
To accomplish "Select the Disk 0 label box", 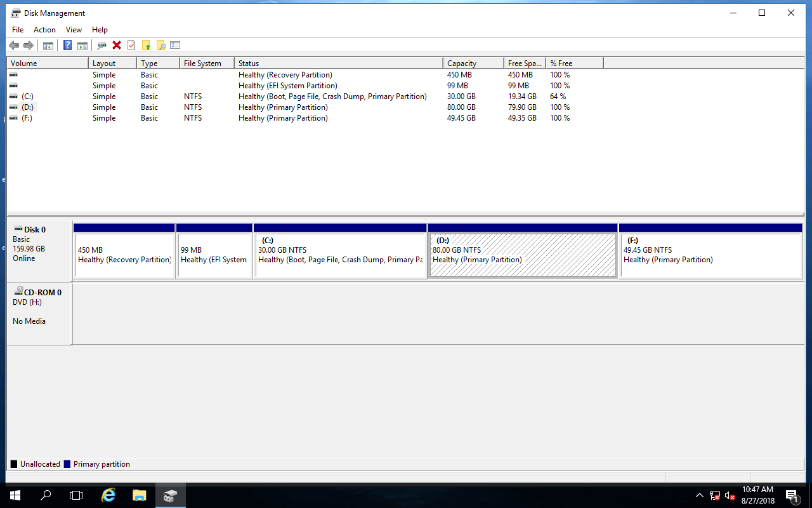I will [39, 251].
